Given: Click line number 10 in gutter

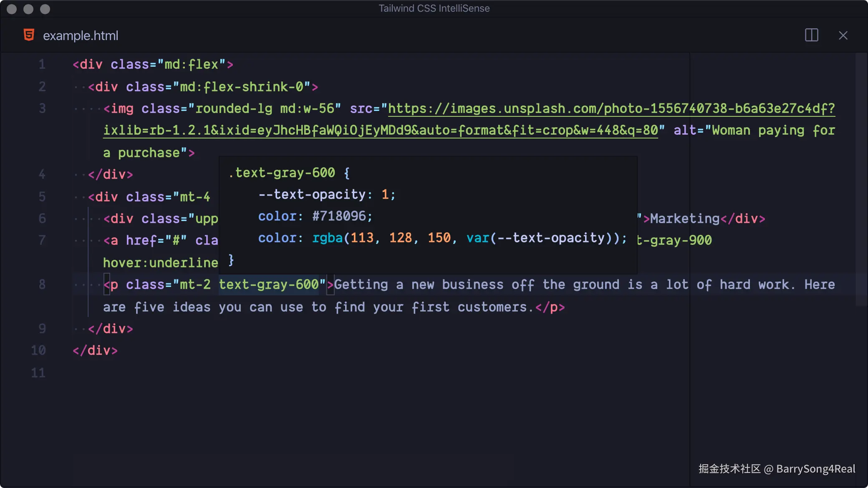Looking at the screenshot, I should 38,350.
